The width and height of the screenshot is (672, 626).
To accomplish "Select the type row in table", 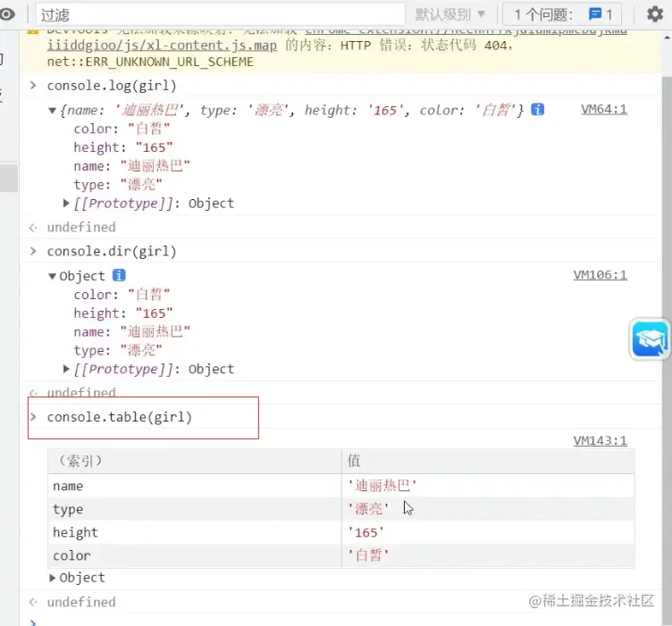I will (341, 509).
